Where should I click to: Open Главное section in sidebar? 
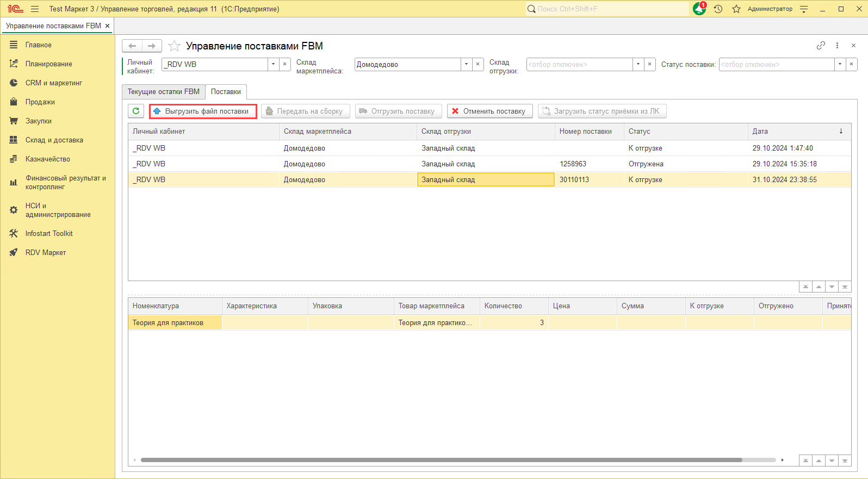click(x=39, y=45)
